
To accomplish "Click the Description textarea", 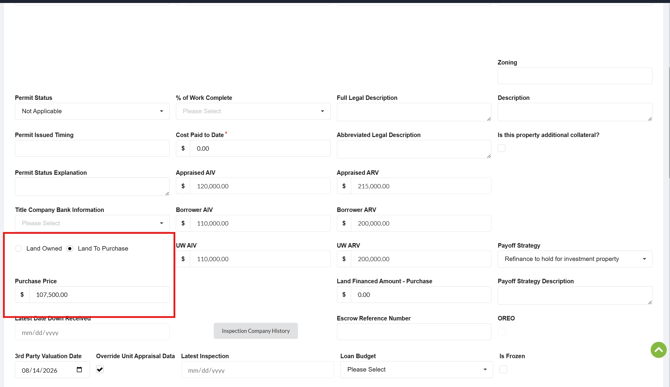I will 575,112.
